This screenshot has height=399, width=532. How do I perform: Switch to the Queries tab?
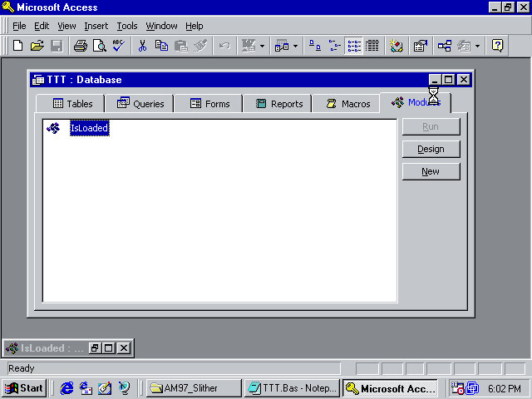140,103
